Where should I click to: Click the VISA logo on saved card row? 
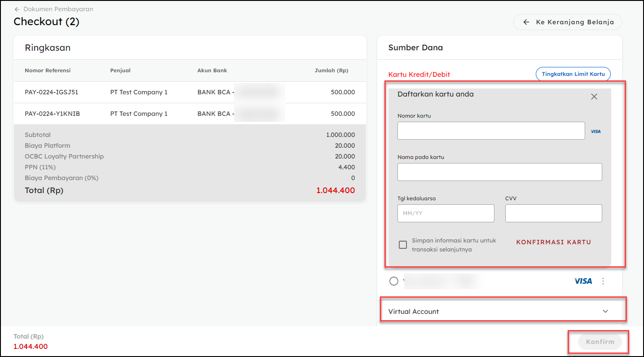(x=583, y=281)
